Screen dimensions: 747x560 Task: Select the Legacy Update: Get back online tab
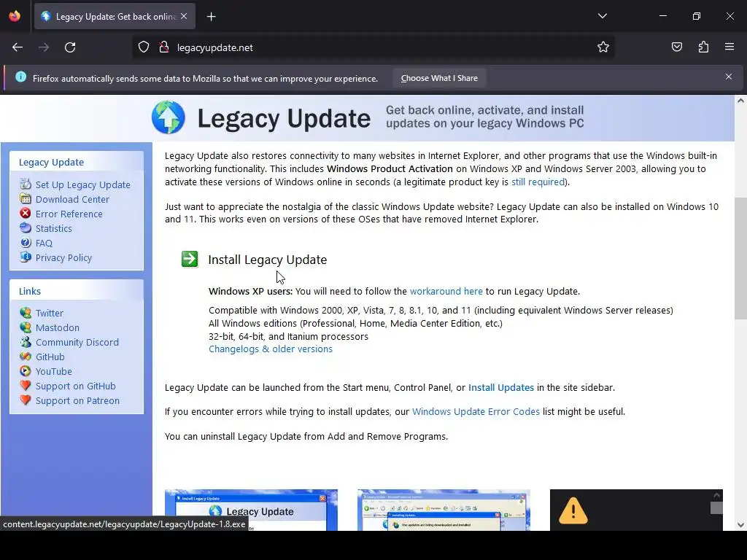tap(115, 17)
